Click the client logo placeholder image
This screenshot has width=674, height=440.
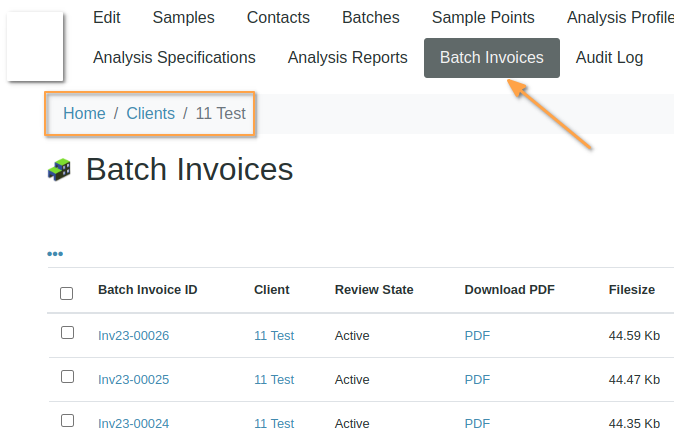pyautogui.click(x=35, y=46)
